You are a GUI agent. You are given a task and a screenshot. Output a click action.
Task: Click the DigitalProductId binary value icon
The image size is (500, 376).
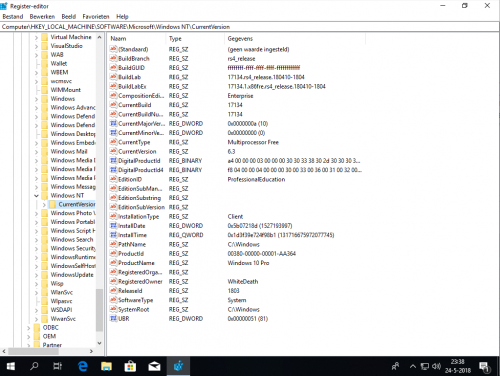coord(113,161)
